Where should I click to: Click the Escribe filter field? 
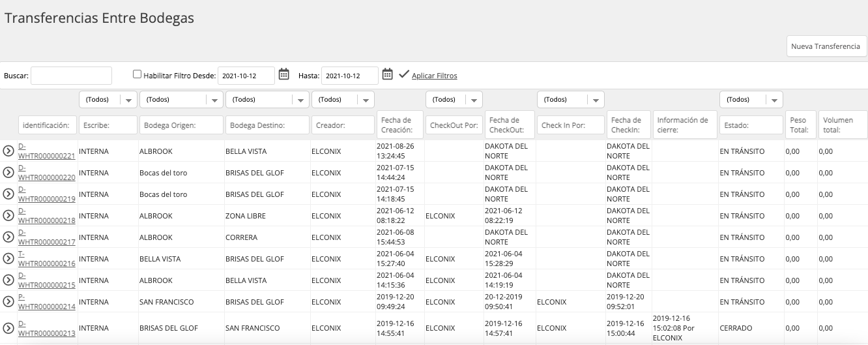point(108,125)
